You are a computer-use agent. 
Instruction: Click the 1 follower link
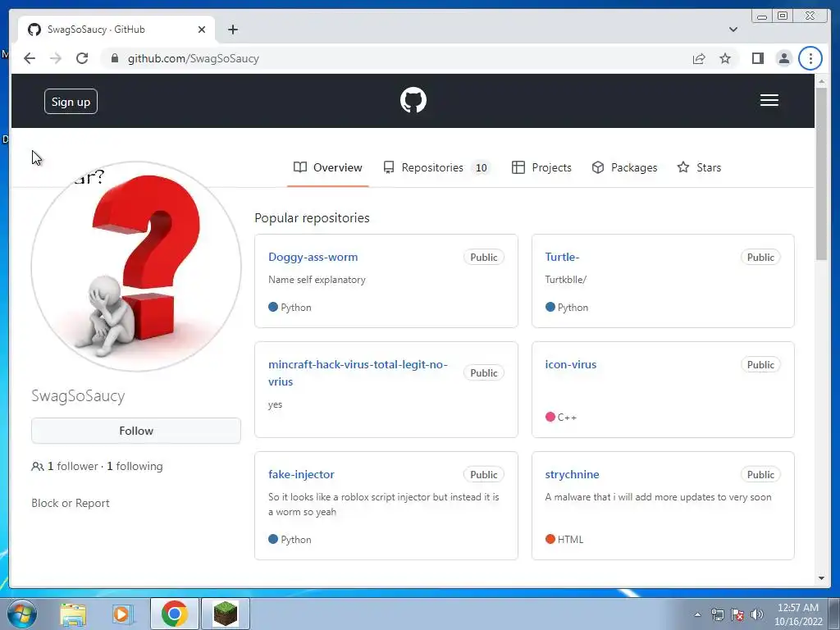point(72,466)
